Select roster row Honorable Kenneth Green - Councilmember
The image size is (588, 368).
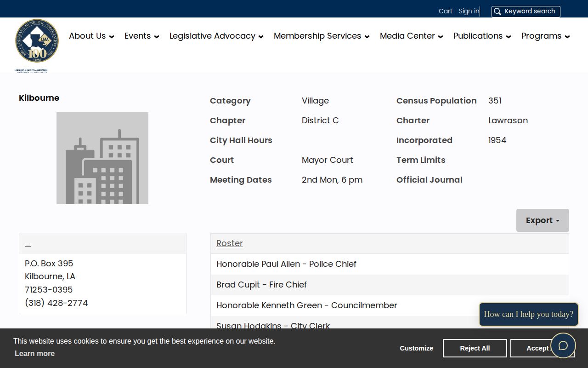[390, 305]
